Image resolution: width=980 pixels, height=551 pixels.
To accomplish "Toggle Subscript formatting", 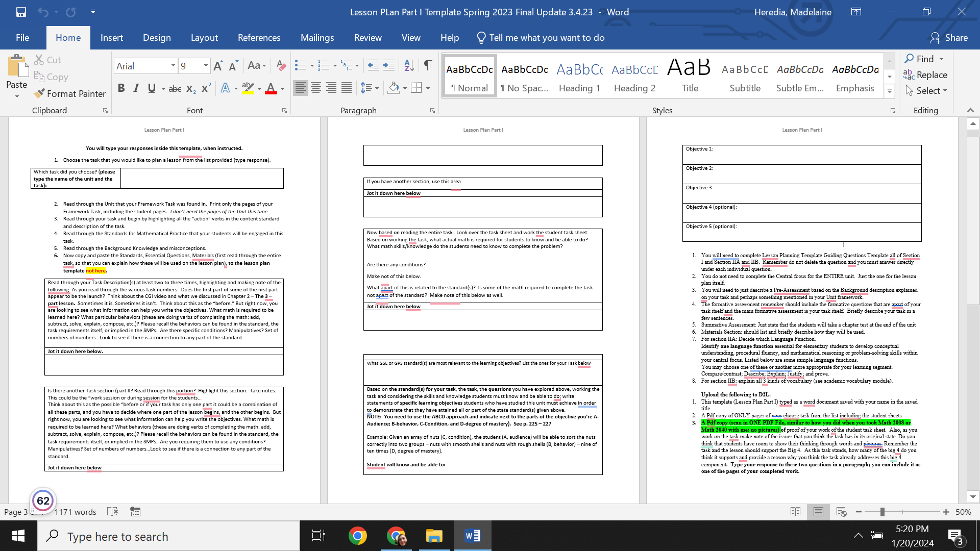I will (x=191, y=88).
